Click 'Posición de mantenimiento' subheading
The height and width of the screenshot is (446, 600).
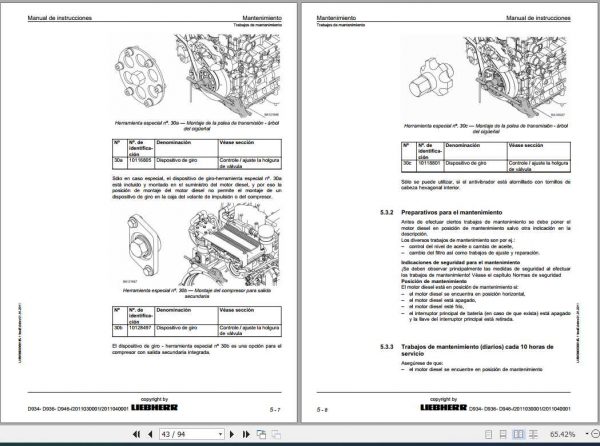(x=434, y=281)
